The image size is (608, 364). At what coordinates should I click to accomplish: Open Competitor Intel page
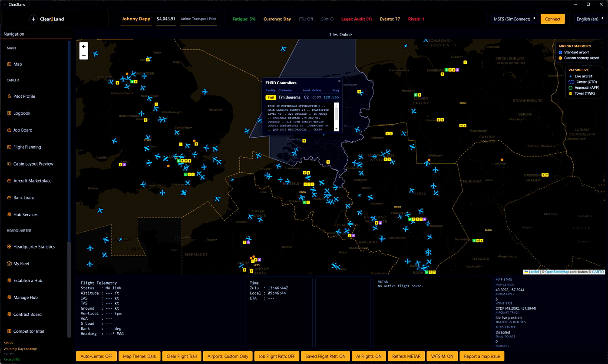26,332
